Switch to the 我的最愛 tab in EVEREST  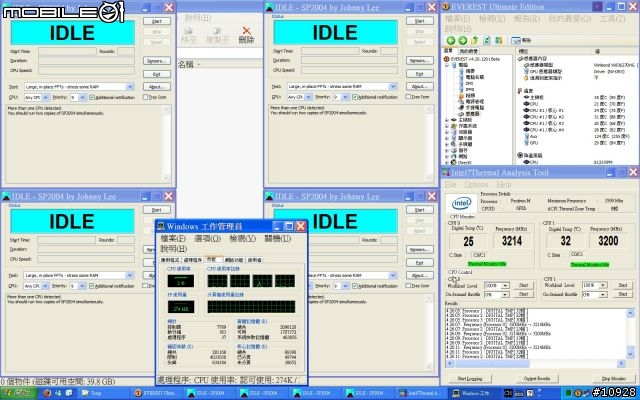click(x=469, y=51)
